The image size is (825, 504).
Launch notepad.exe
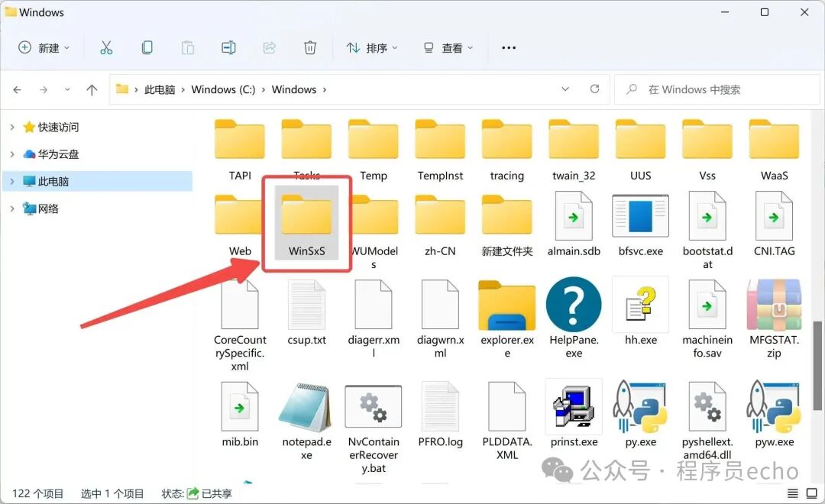coord(306,405)
